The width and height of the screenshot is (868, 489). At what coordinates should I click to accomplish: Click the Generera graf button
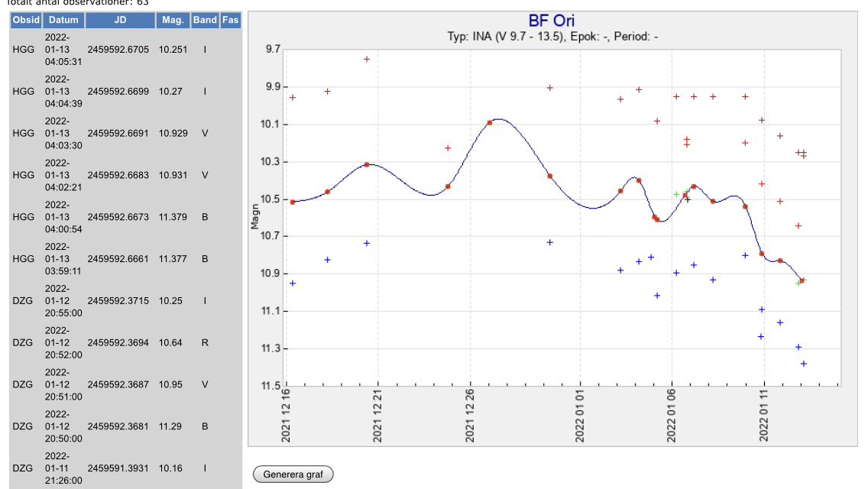(x=293, y=474)
